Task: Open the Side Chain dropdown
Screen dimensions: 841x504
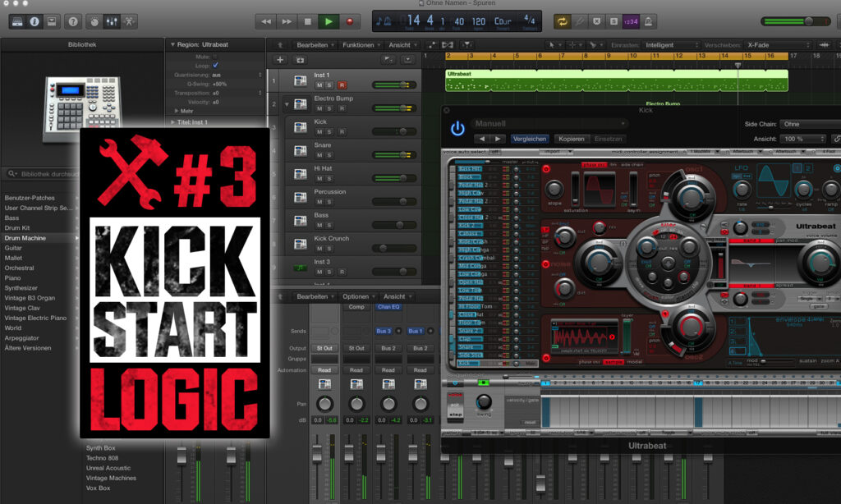Action: (810, 124)
